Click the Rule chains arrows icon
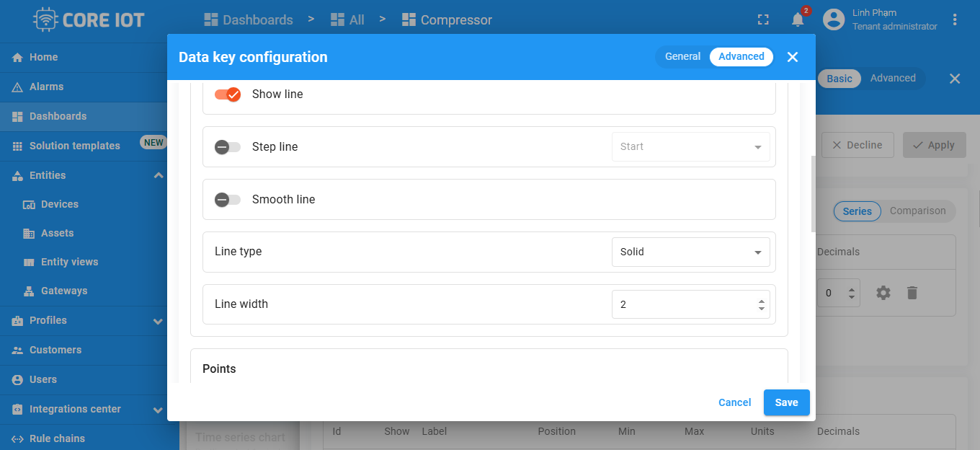 [x=18, y=439]
